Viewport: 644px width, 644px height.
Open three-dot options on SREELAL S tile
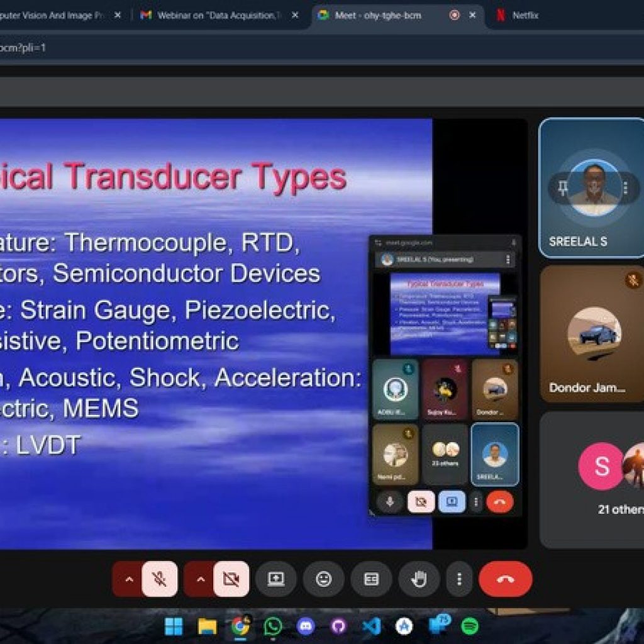(625, 188)
